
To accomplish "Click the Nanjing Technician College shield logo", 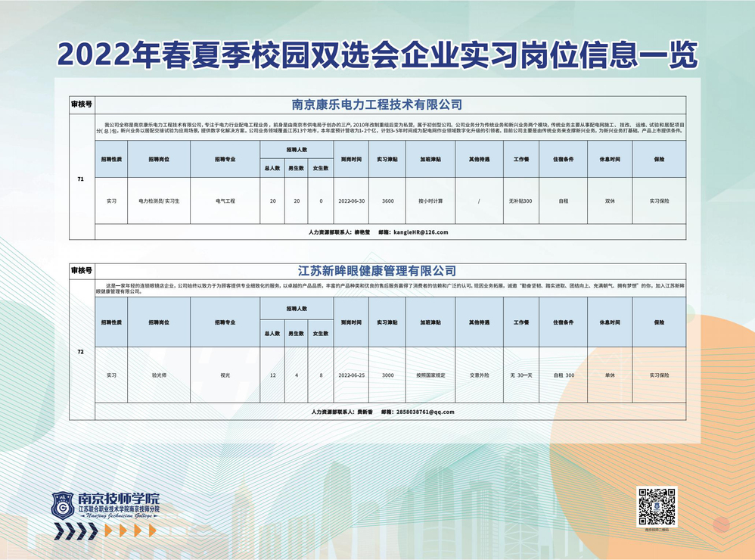I will (63, 505).
